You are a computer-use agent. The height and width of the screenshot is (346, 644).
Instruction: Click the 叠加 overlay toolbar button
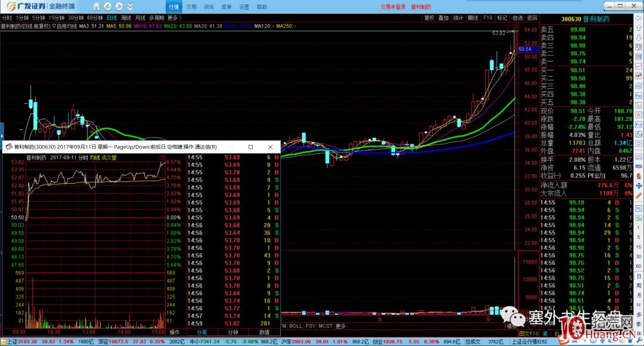[444, 18]
